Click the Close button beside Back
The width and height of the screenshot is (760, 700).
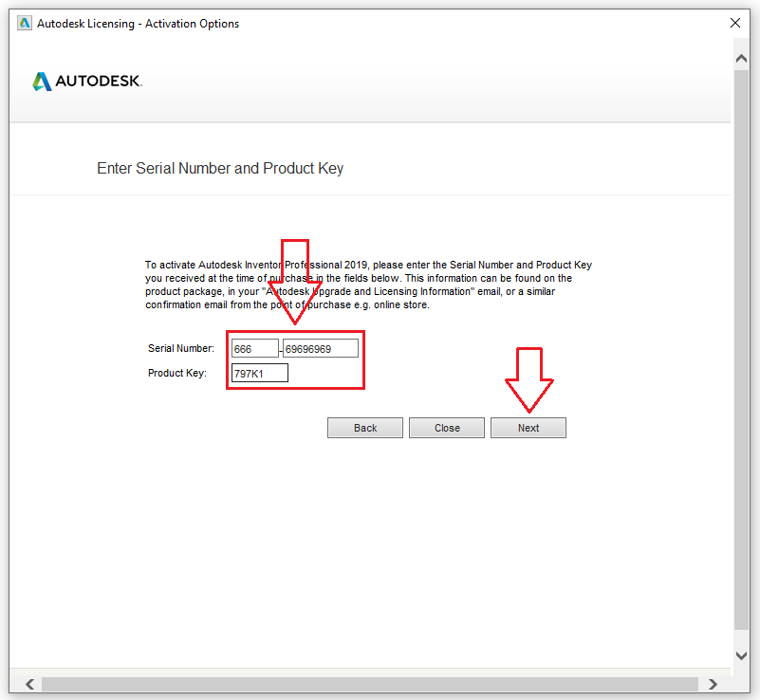(x=447, y=428)
